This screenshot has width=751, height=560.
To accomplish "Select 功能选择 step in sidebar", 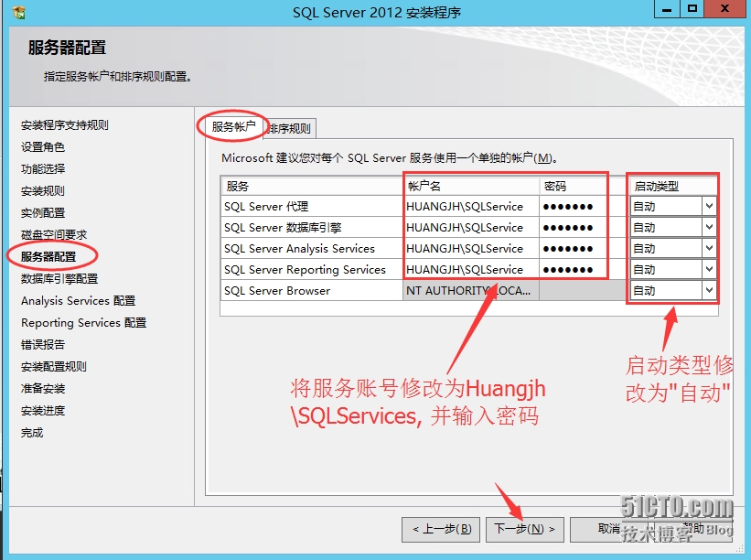I will coord(43,169).
